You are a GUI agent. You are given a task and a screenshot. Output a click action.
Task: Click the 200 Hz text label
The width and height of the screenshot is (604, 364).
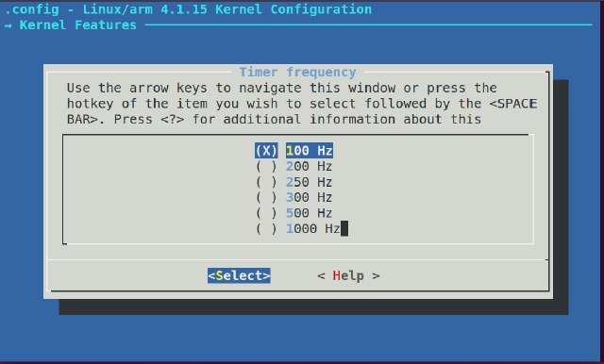(309, 166)
